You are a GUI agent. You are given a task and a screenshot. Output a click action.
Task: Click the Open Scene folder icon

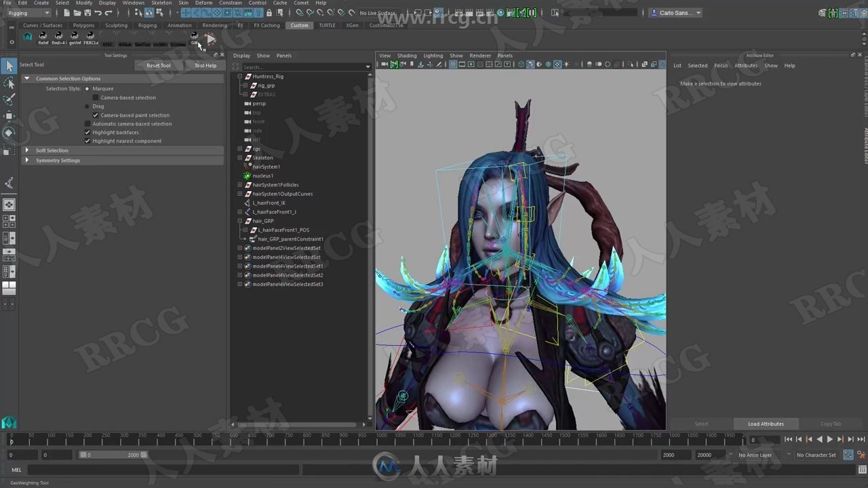78,13
